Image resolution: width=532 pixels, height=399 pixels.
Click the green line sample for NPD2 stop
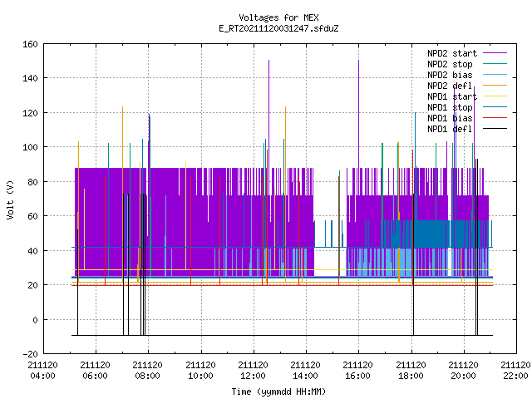495,64
